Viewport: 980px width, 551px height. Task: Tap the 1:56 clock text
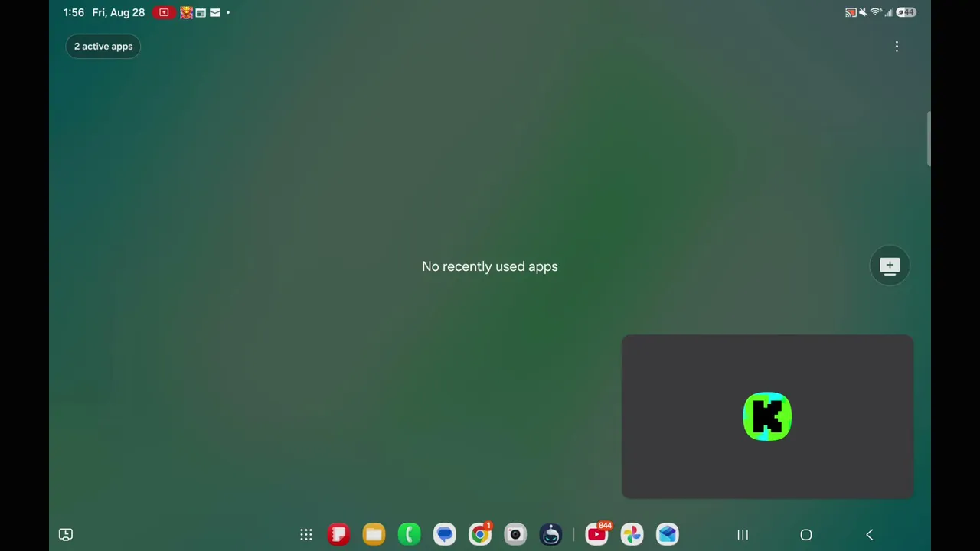tap(73, 12)
